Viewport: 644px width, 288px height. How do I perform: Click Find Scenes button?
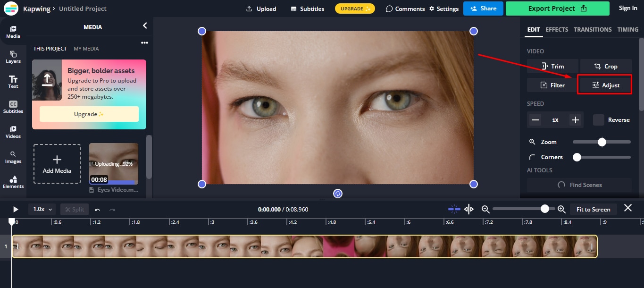point(579,185)
